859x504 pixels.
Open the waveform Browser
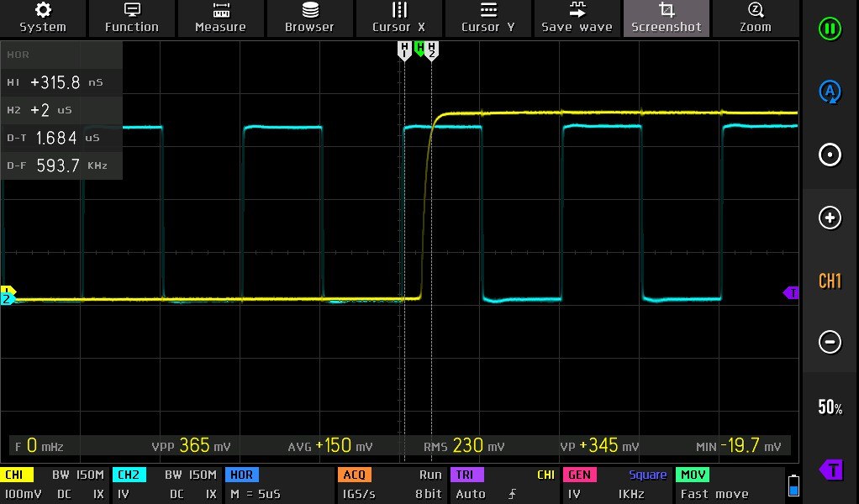[309, 18]
